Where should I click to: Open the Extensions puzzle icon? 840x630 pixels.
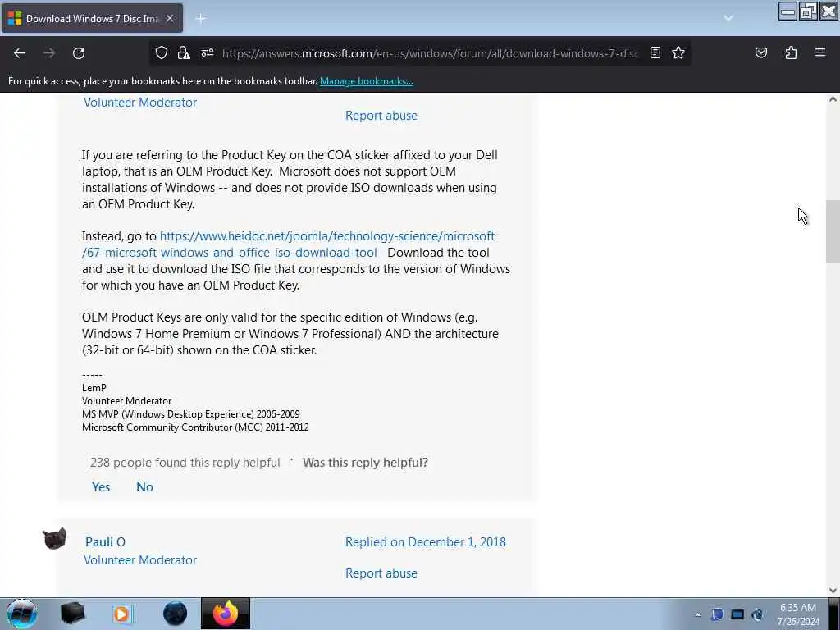791,52
